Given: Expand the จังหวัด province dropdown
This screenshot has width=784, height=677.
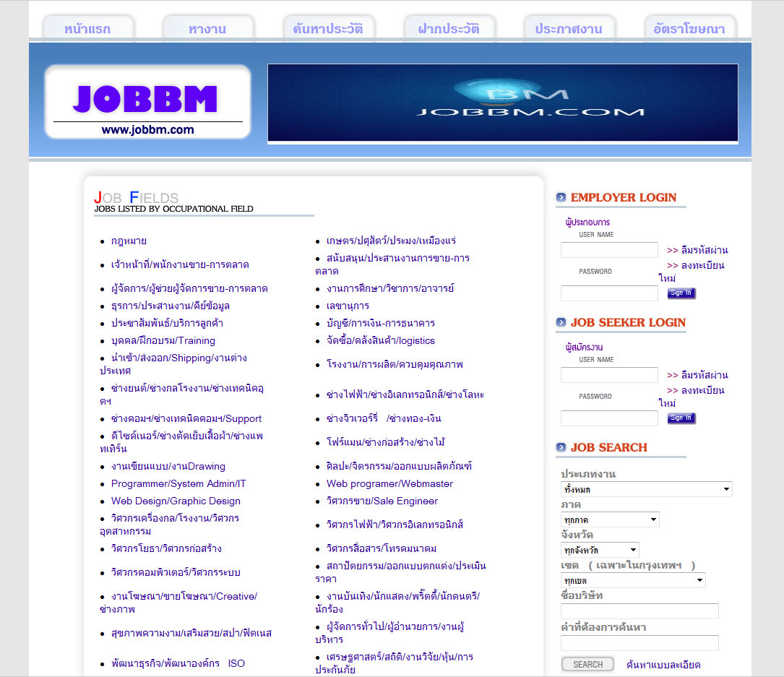Looking at the screenshot, I should point(600,550).
